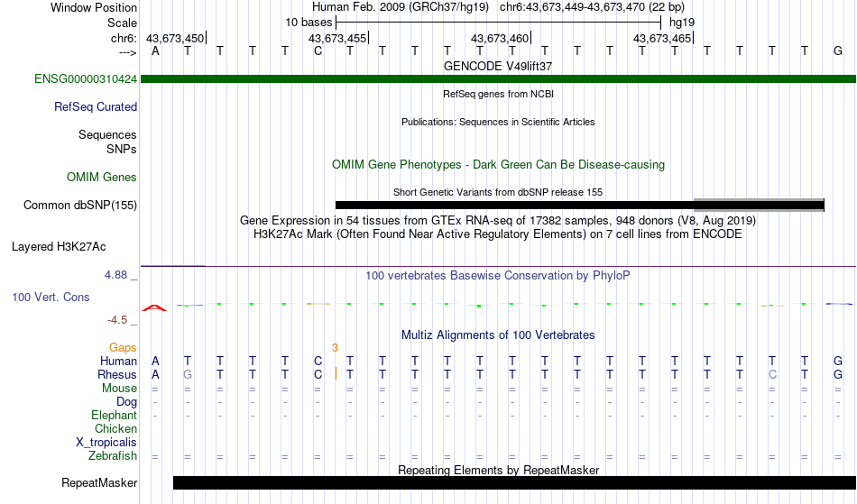Click the first base A in sequence row
The height and width of the screenshot is (504, 857).
155,51
